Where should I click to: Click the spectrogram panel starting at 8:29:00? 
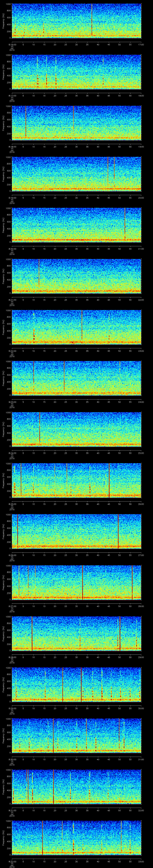(76, 685)
